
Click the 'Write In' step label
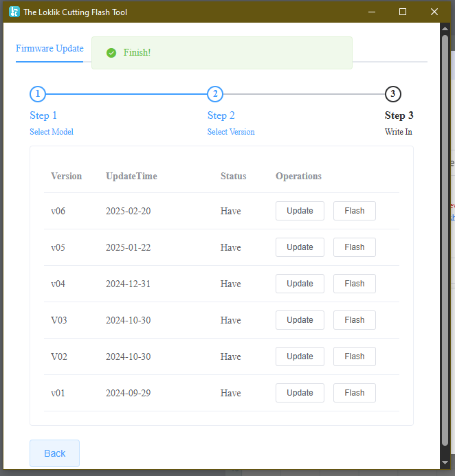(398, 132)
